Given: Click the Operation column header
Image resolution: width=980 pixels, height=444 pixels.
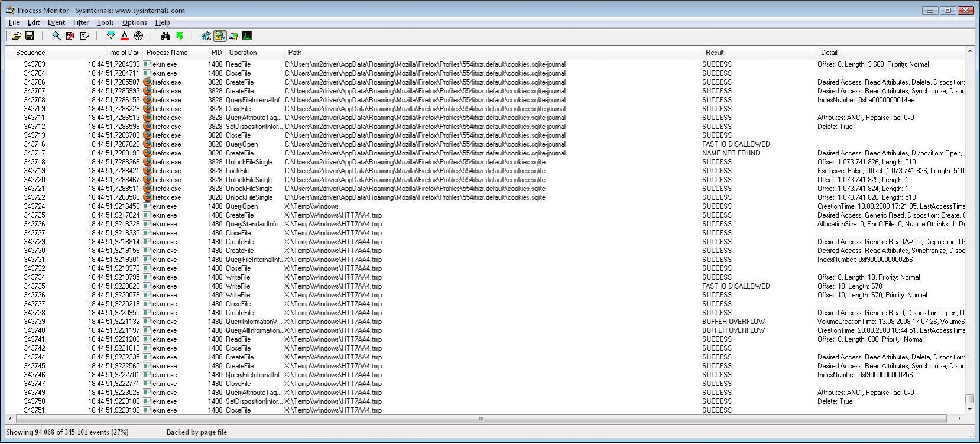Looking at the screenshot, I should coord(255,53).
